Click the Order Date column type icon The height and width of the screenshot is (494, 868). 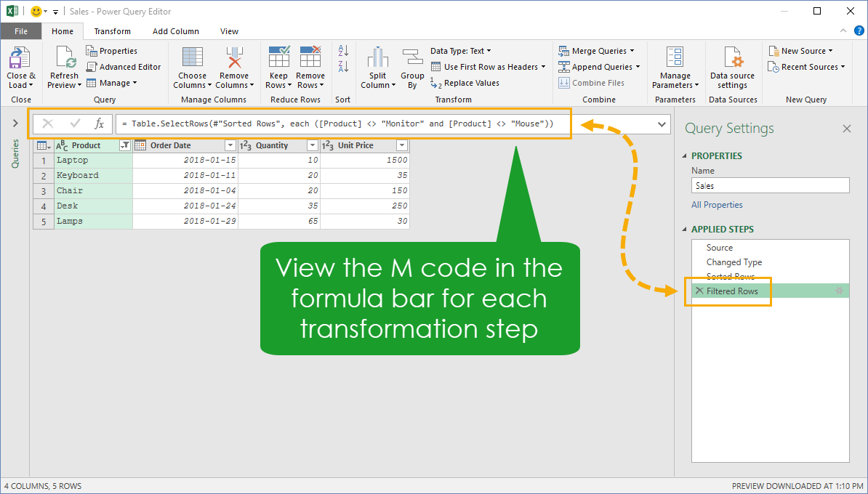140,145
